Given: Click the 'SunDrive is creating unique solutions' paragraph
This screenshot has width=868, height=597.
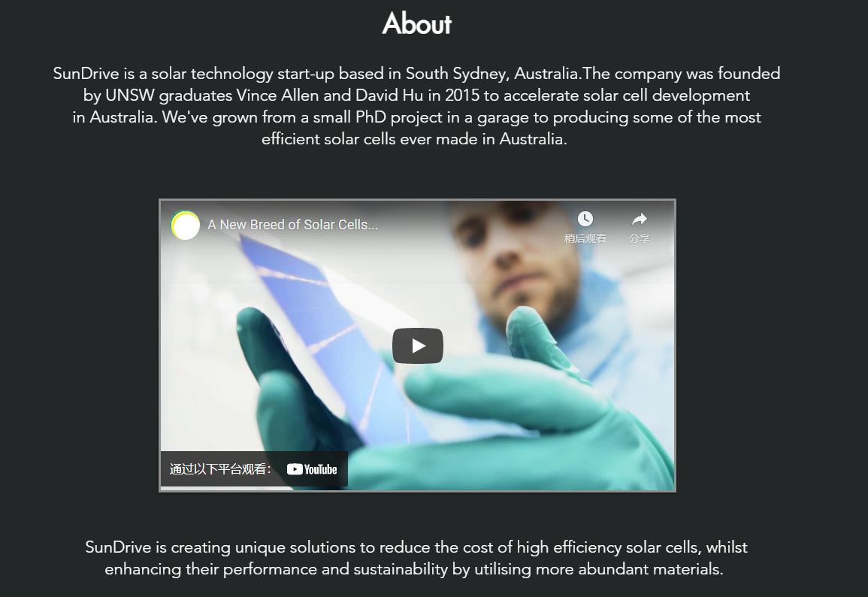Looking at the screenshot, I should [x=416, y=558].
